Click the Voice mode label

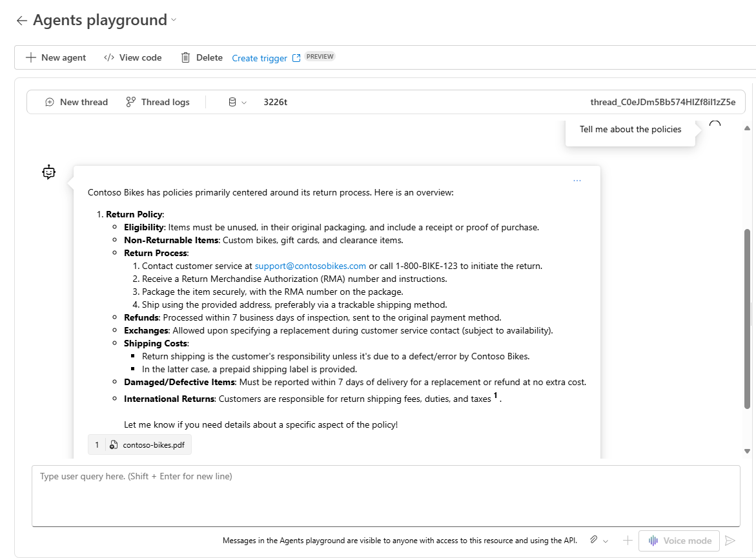pos(687,541)
